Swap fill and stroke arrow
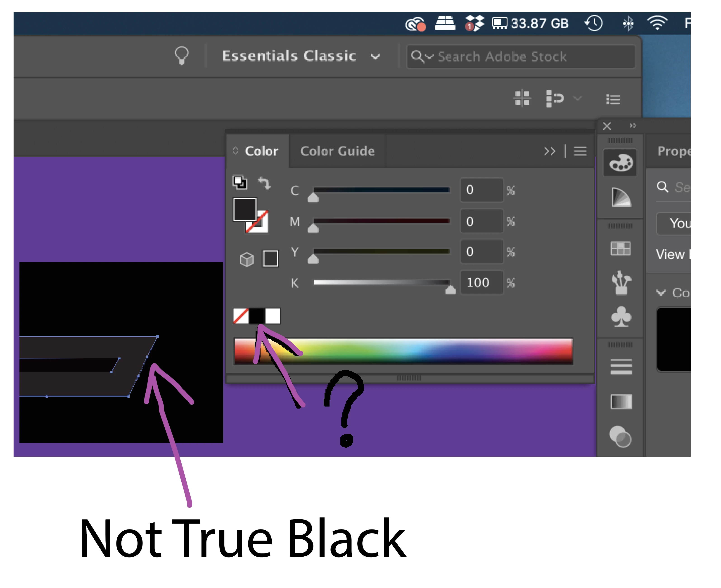Image resolution: width=721 pixels, height=588 pixels. click(264, 183)
